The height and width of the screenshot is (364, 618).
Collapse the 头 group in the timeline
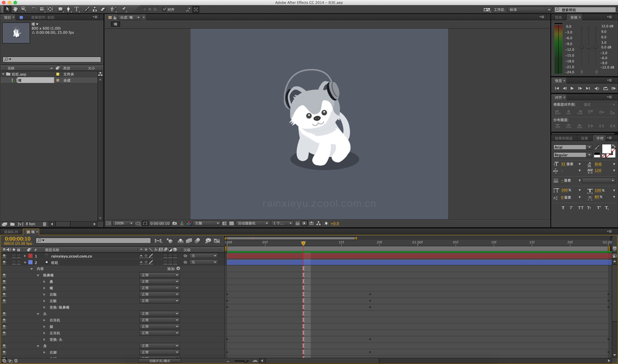(x=38, y=314)
